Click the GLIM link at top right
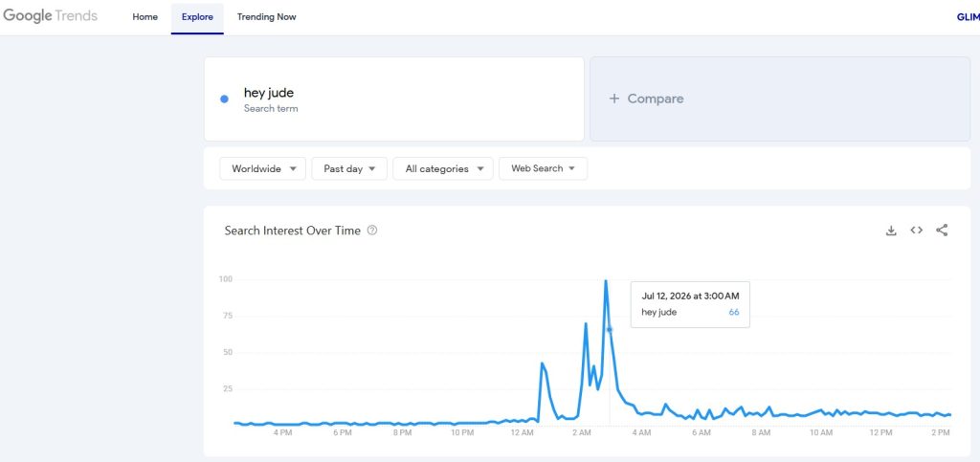 [x=969, y=17]
